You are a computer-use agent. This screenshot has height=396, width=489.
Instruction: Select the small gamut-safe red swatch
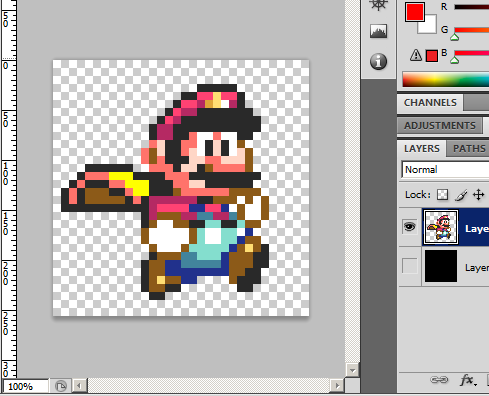pyautogui.click(x=432, y=56)
